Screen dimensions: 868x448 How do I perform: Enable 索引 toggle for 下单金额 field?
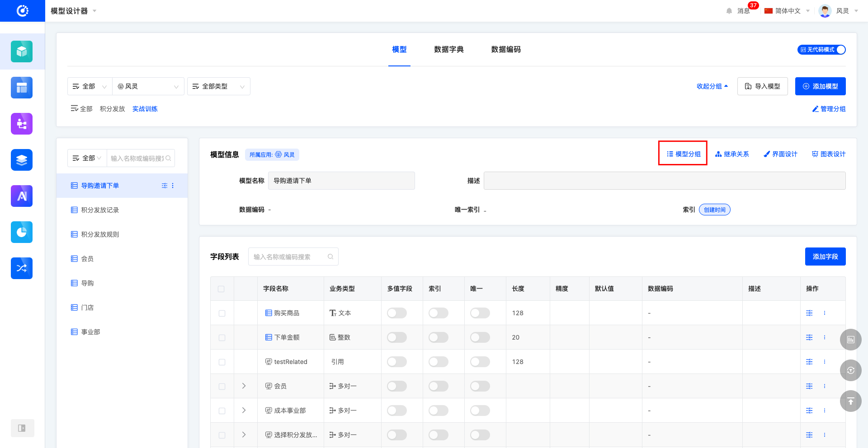point(438,337)
